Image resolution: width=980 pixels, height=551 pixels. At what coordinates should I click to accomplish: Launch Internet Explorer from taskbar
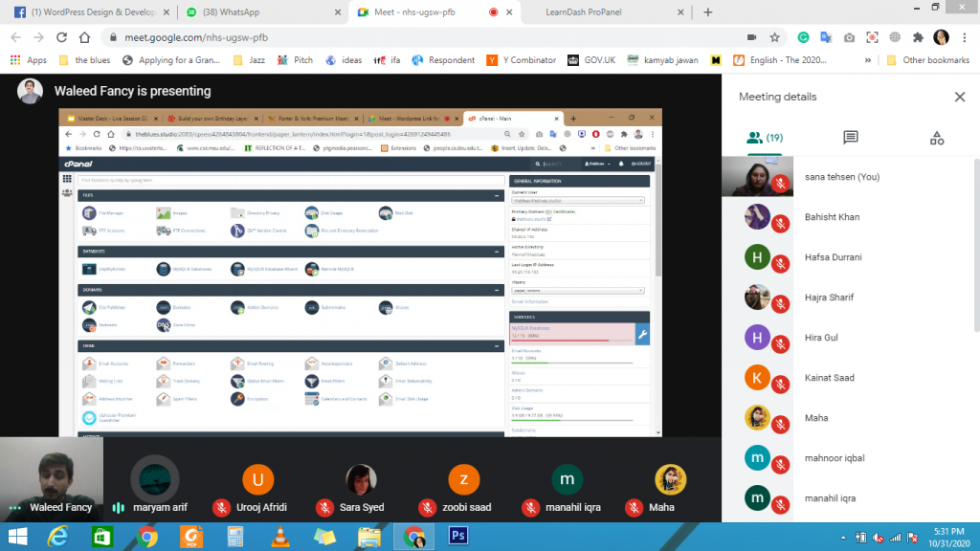click(x=58, y=537)
